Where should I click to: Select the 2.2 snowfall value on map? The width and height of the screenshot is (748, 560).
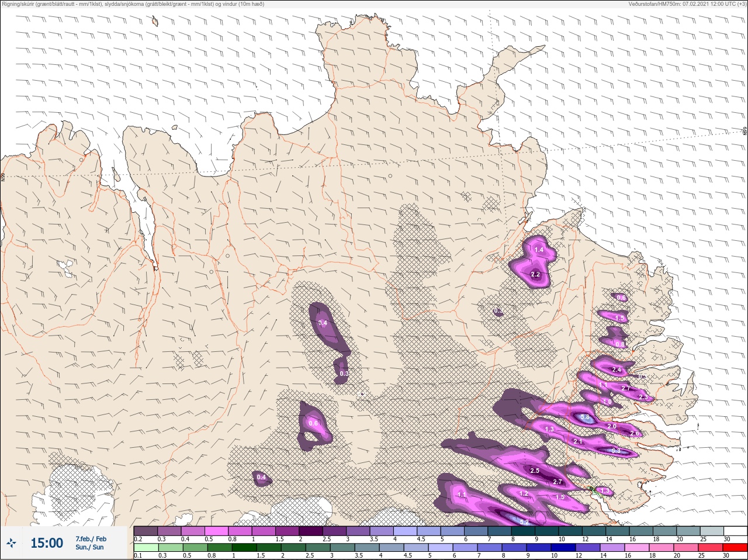coord(535,274)
